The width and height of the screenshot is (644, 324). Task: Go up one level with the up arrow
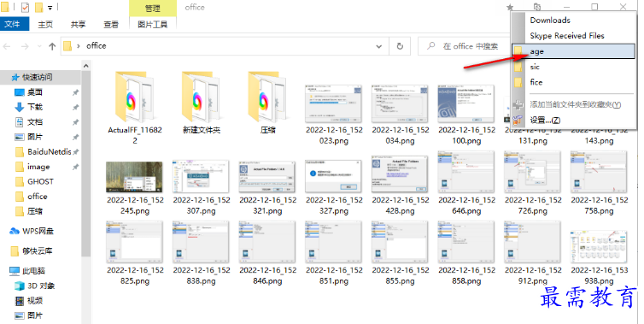pyautogui.click(x=52, y=46)
